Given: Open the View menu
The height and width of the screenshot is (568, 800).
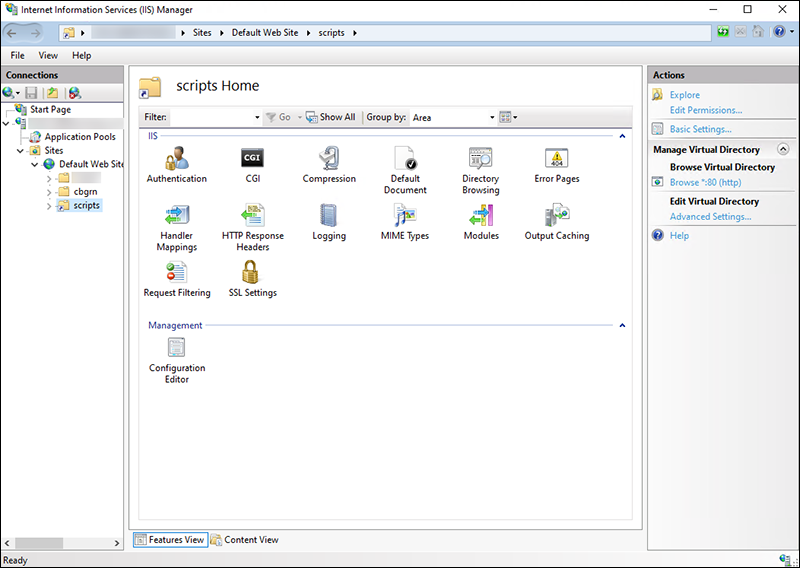Looking at the screenshot, I should coord(48,55).
